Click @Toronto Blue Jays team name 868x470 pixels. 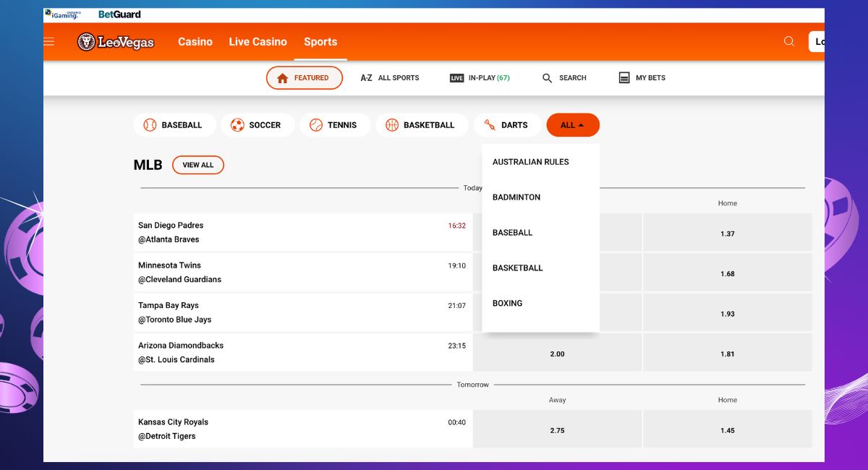click(175, 320)
